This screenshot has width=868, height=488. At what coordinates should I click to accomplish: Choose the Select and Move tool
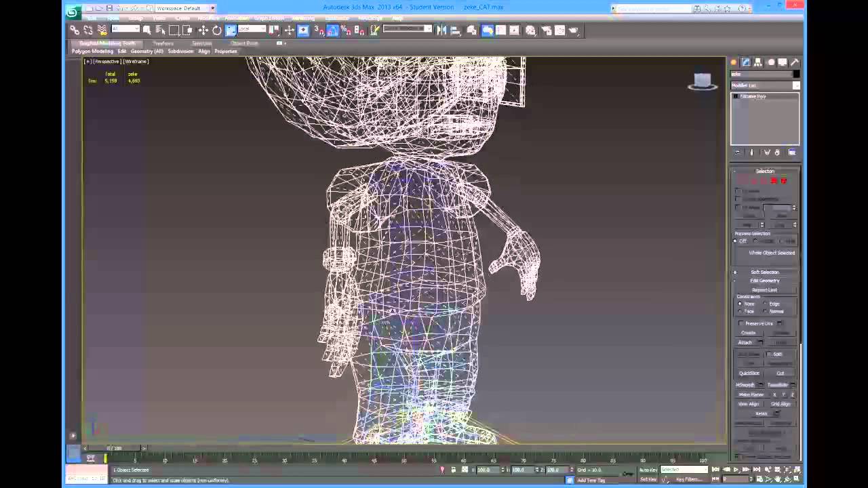[203, 30]
